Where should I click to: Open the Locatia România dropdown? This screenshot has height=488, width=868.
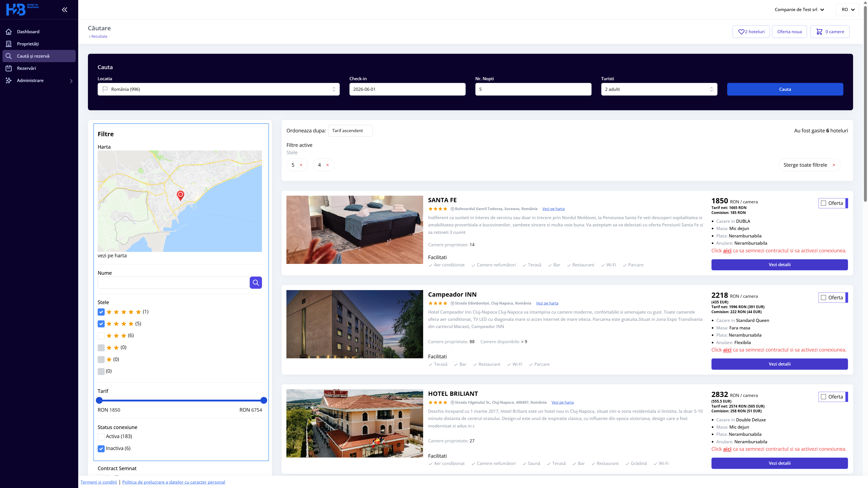218,89
